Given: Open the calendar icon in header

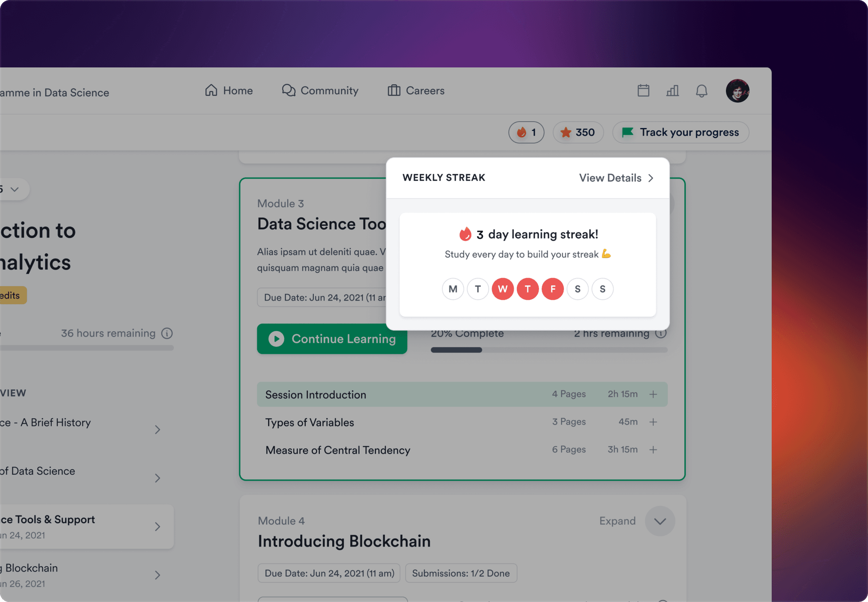Looking at the screenshot, I should tap(643, 91).
